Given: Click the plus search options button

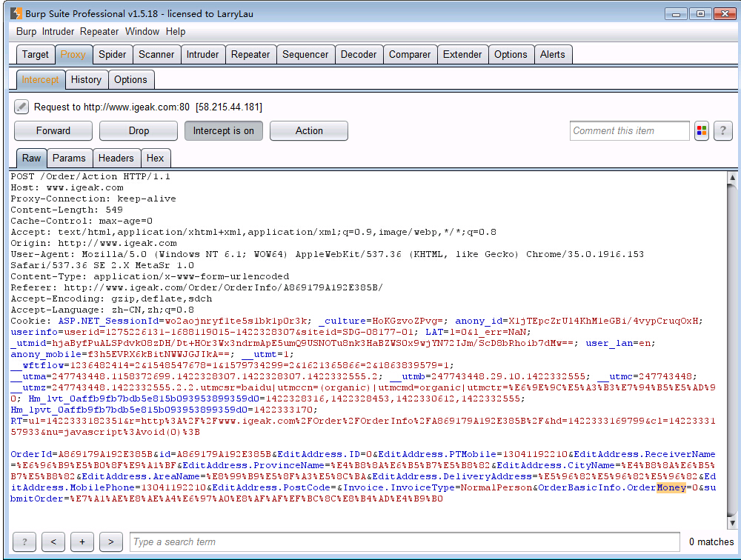Looking at the screenshot, I should coord(82,541).
